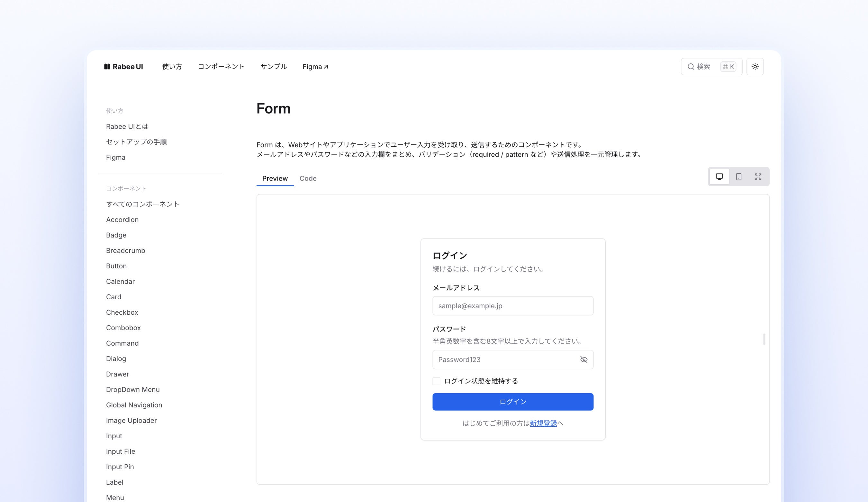The width and height of the screenshot is (868, 502).
Task: Open the Code tab
Action: [x=308, y=178]
